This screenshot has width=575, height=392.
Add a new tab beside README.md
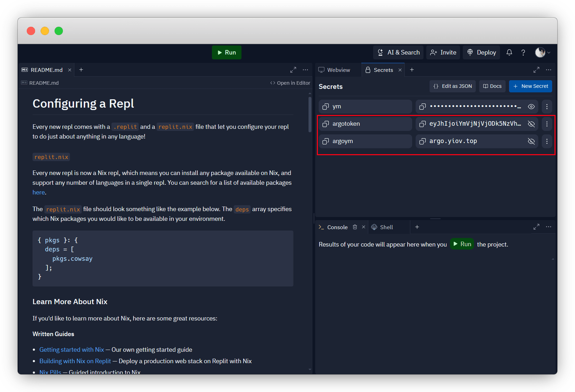pos(81,70)
